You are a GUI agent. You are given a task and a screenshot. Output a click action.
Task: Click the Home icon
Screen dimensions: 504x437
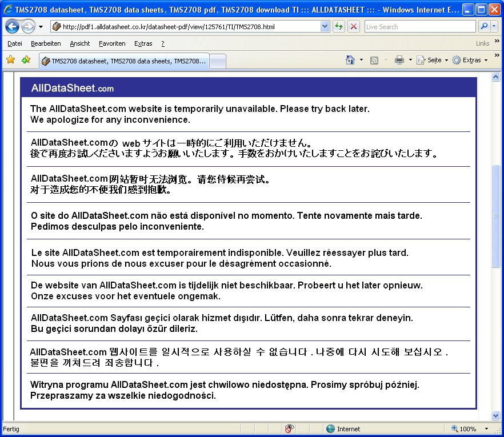point(350,60)
